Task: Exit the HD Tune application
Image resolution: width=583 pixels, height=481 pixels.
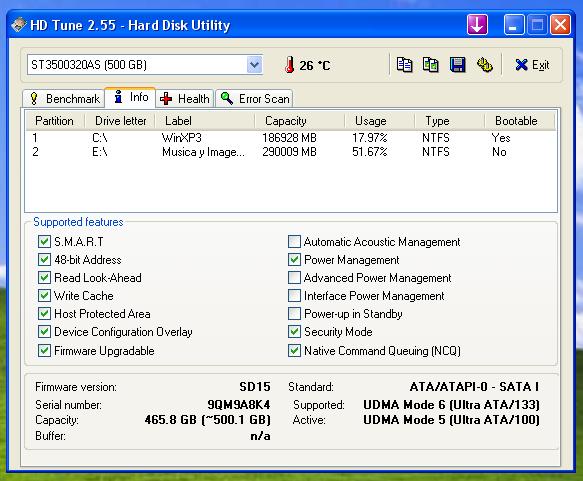Action: point(532,65)
